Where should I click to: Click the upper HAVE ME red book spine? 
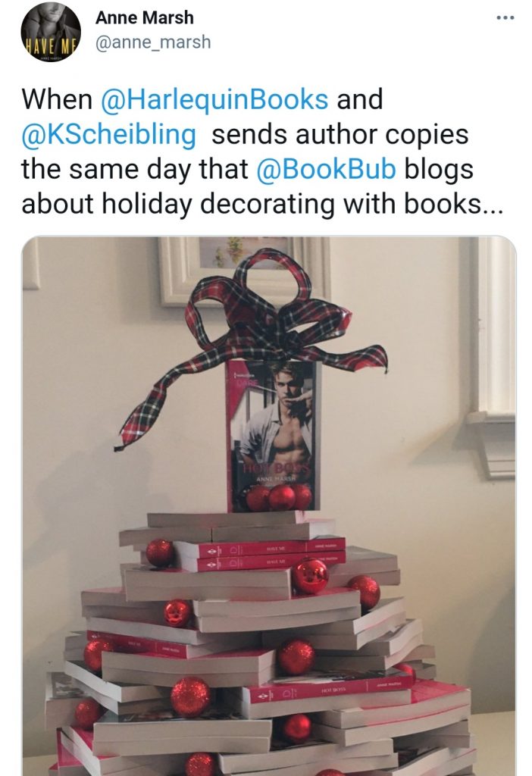[x=259, y=549]
